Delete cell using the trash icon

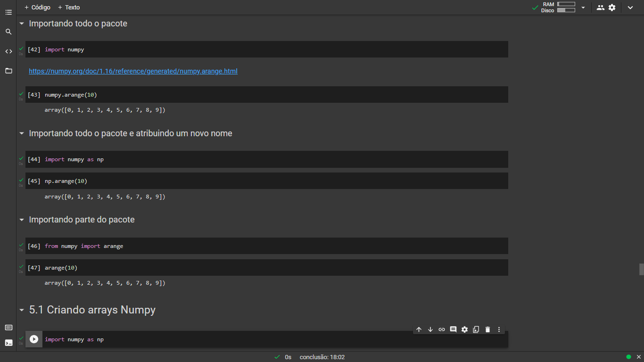coord(487,329)
